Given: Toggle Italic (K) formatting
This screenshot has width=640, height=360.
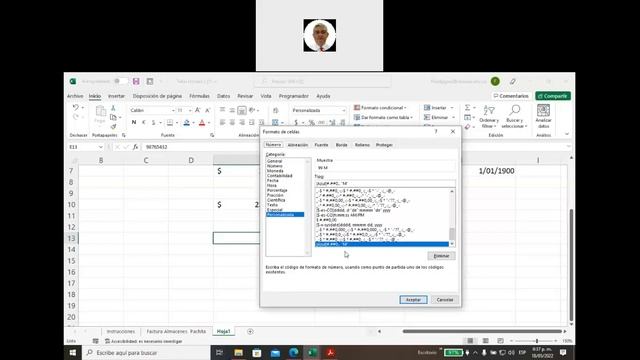Looking at the screenshot, I should tap(144, 122).
